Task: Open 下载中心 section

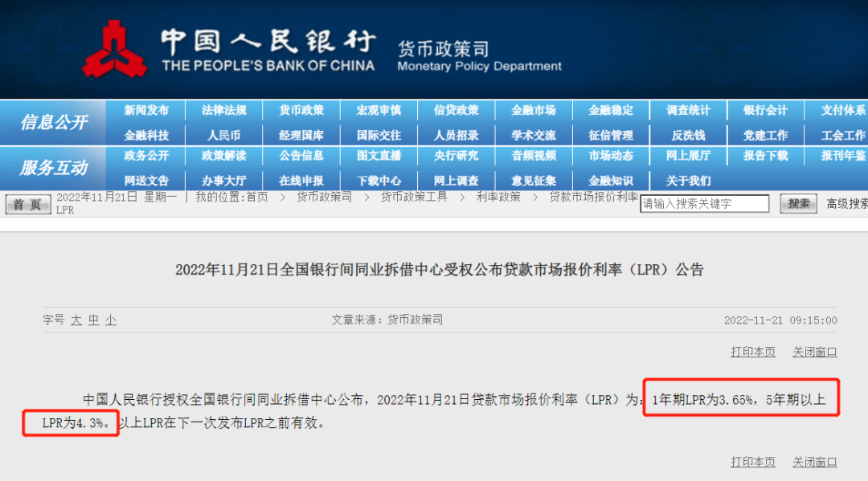Action: click(x=379, y=181)
